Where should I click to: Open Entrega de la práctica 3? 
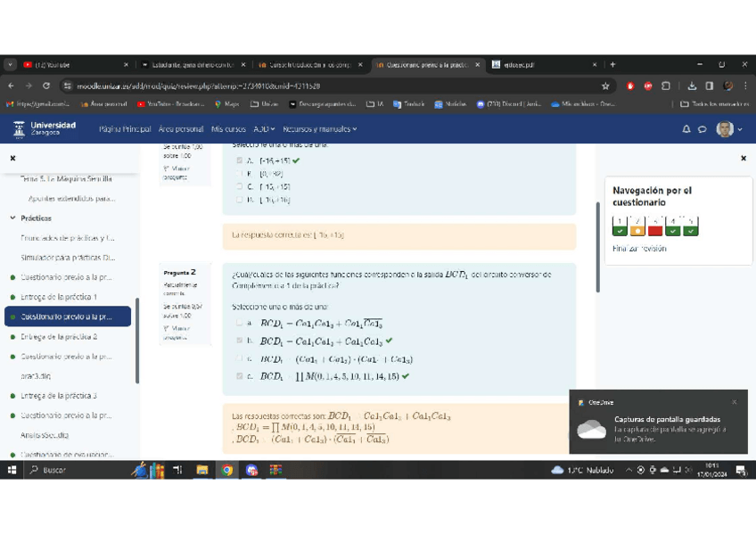click(59, 396)
